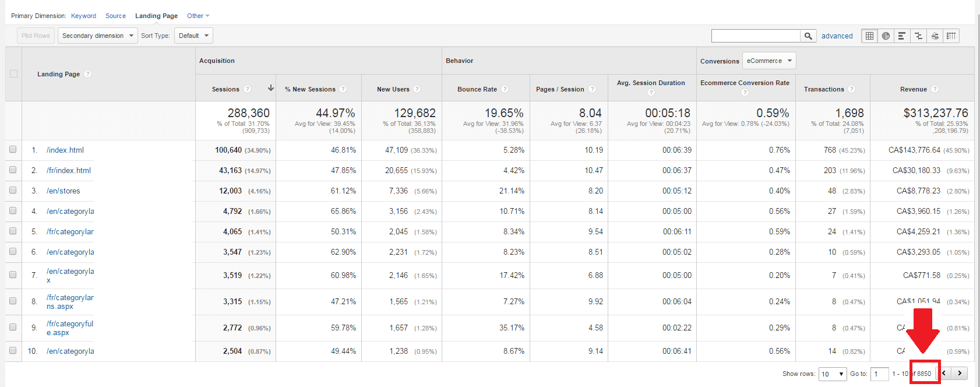Viewport: 980px width, 387px height.
Task: Select Keyword primary dimension
Action: pos(83,16)
